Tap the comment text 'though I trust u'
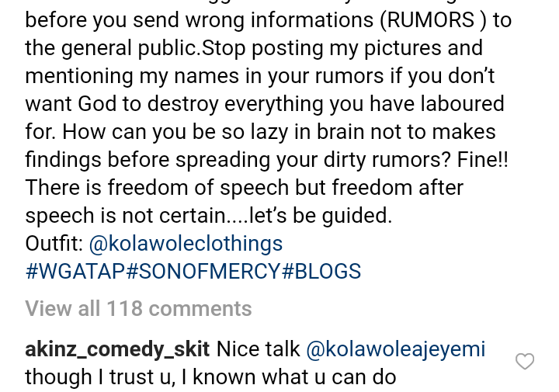 click(98, 377)
